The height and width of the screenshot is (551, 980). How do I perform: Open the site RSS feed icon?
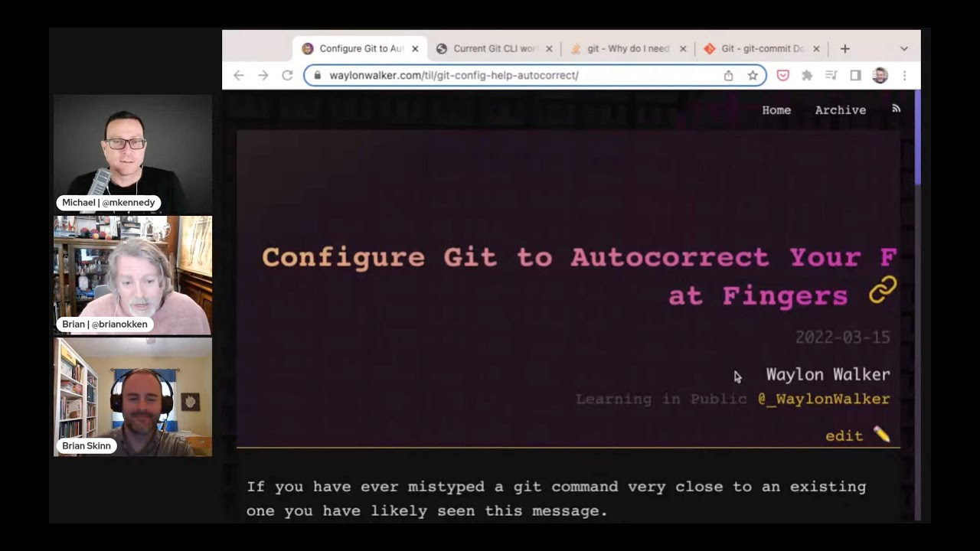896,109
